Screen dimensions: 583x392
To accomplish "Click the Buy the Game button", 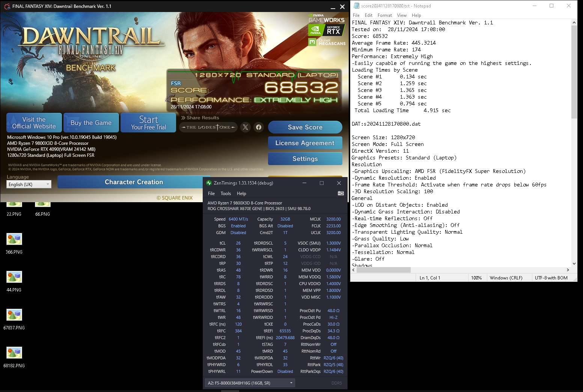I will click(91, 123).
